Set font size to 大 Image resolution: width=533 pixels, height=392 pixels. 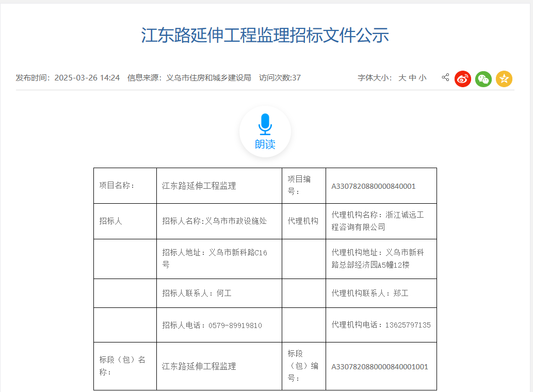(402, 78)
